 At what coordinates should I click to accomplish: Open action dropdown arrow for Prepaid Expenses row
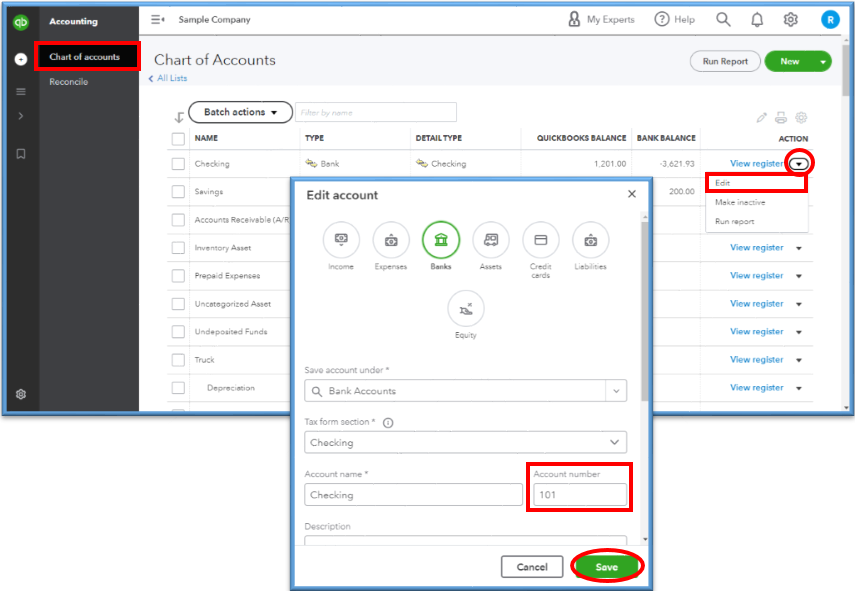click(799, 276)
